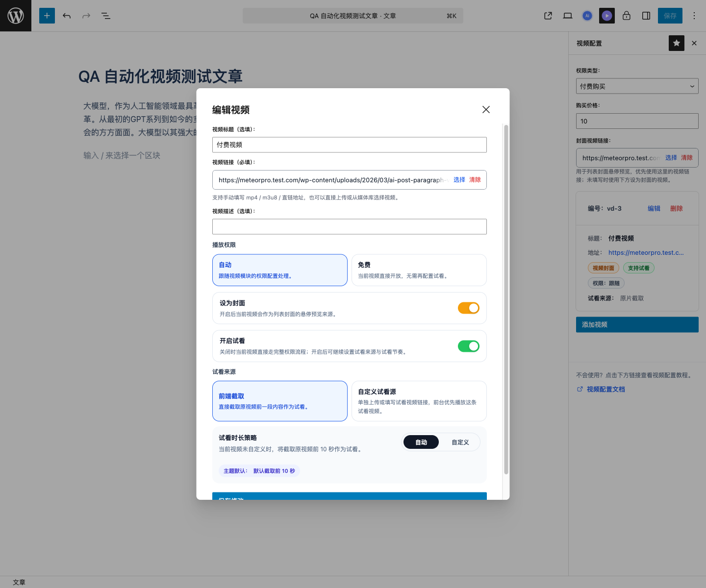Click the 购买价格 input field
The width and height of the screenshot is (706, 588).
point(637,121)
